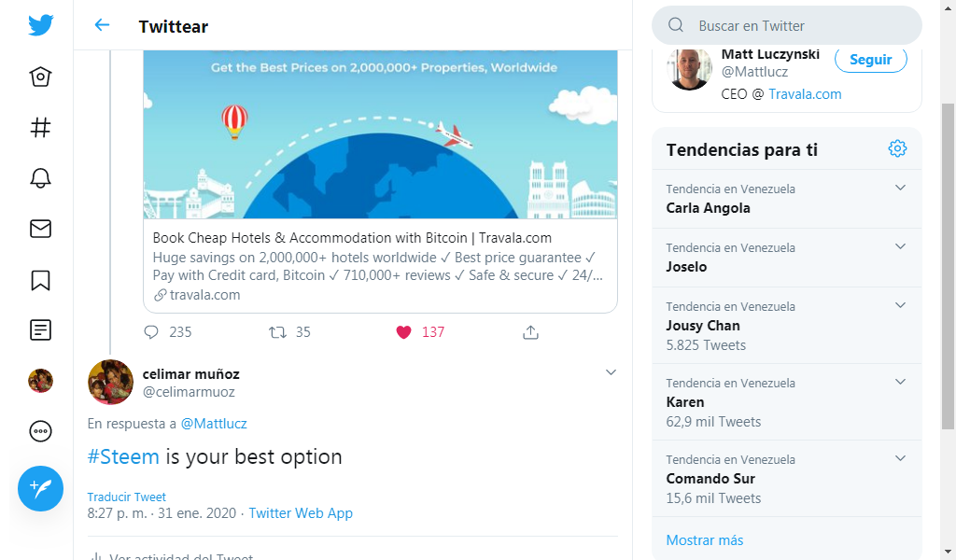Image resolution: width=956 pixels, height=560 pixels.
Task: Open the More options circle icon
Action: click(x=40, y=431)
